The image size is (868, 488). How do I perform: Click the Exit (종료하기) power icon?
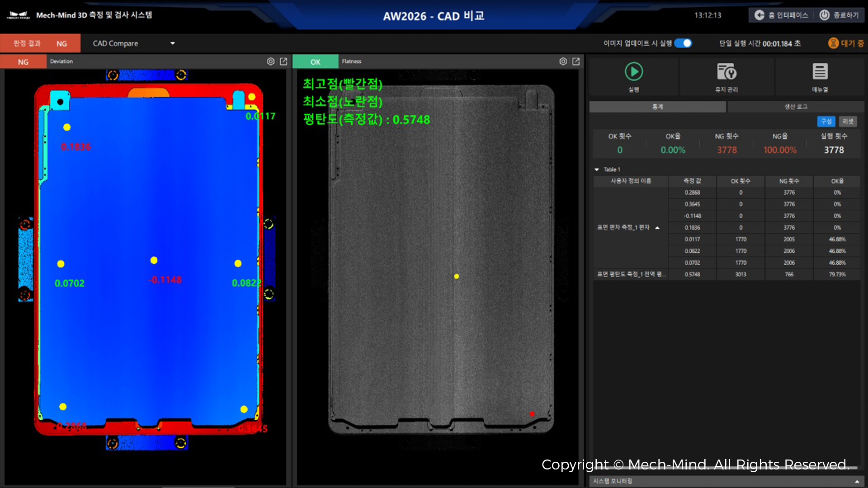(x=825, y=15)
